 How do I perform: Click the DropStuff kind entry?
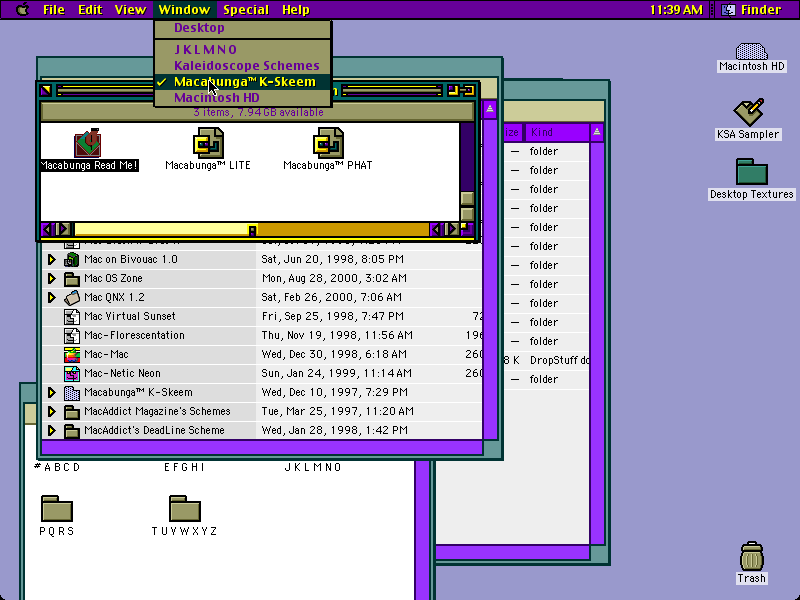click(560, 360)
